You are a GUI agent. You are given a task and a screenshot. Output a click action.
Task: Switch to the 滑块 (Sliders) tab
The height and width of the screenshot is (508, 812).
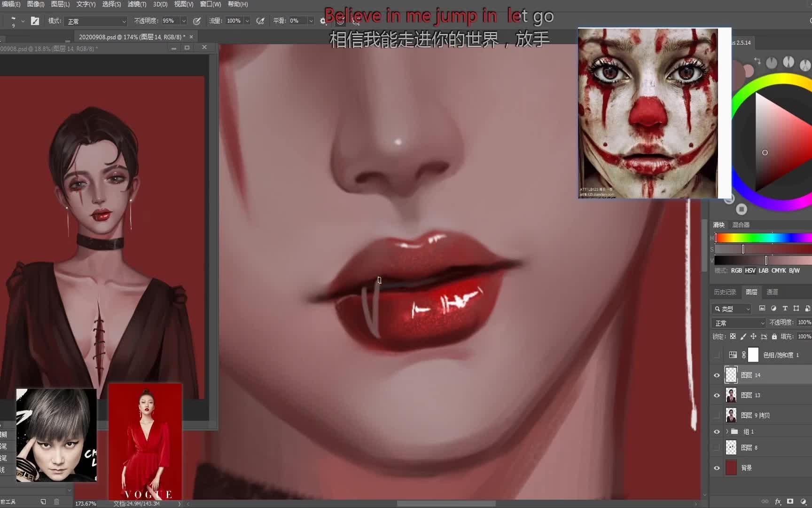(719, 225)
